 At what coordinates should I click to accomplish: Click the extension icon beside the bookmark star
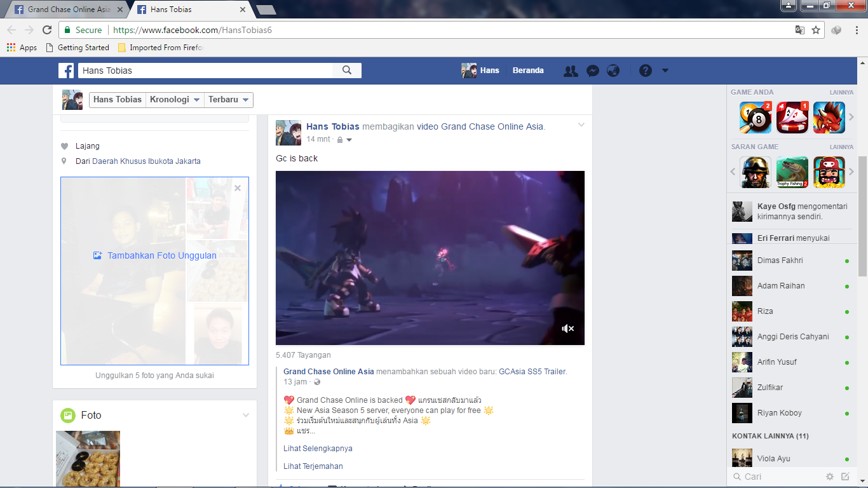pos(836,30)
